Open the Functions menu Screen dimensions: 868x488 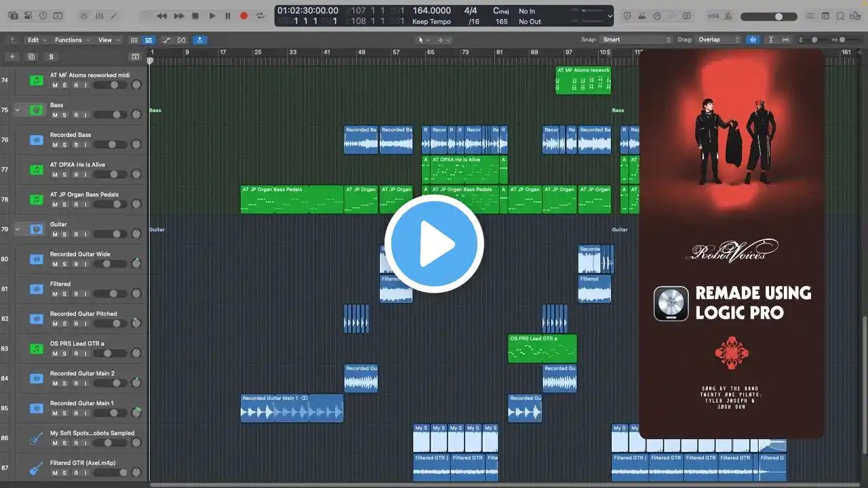pos(71,40)
